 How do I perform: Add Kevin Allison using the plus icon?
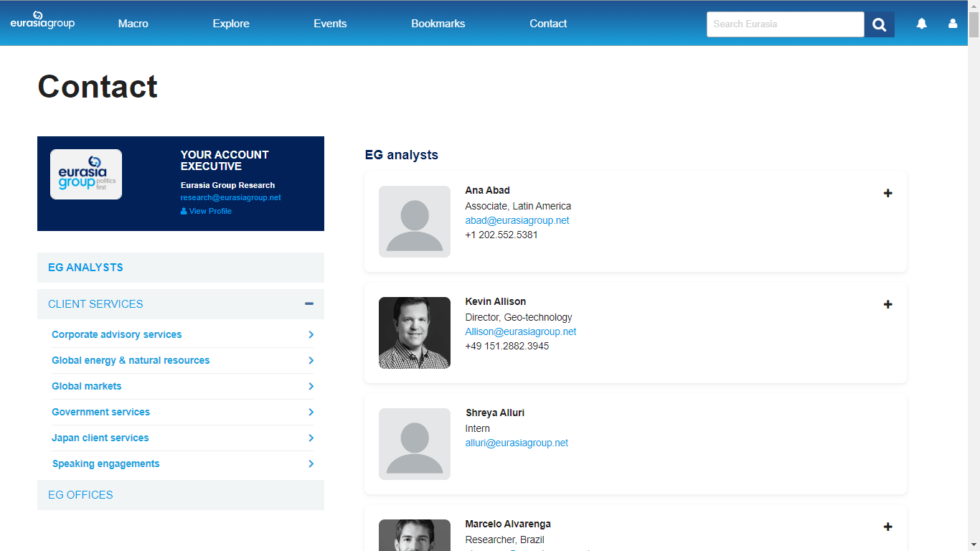pos(887,304)
